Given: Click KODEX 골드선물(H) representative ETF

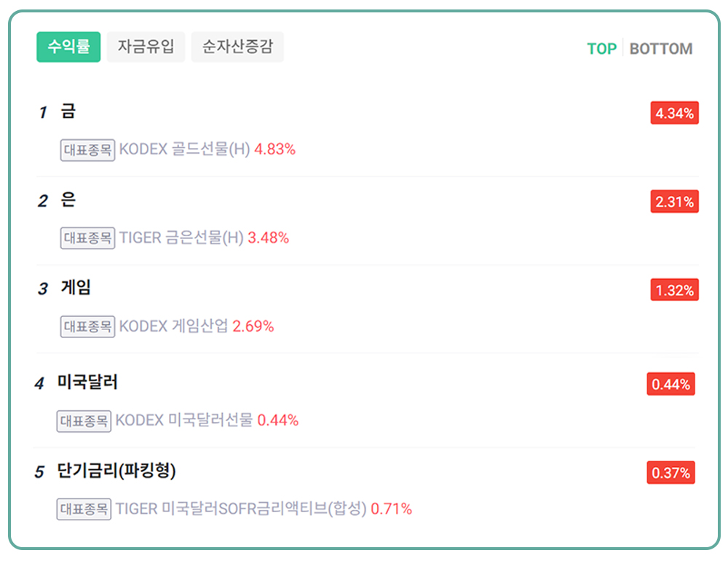Looking at the screenshot, I should (x=184, y=149).
